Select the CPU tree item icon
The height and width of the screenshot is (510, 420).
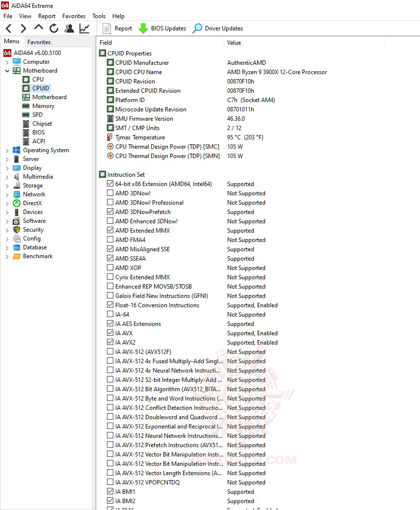click(x=26, y=80)
